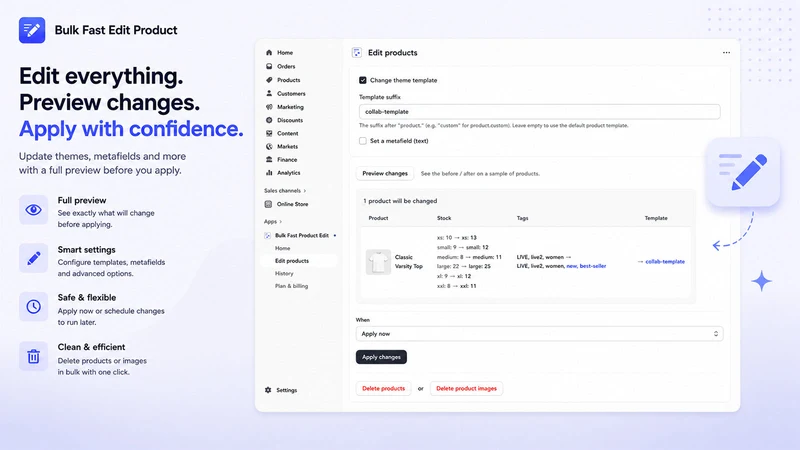Click the Home icon in sidebar
The height and width of the screenshot is (450, 800).
coord(269,53)
